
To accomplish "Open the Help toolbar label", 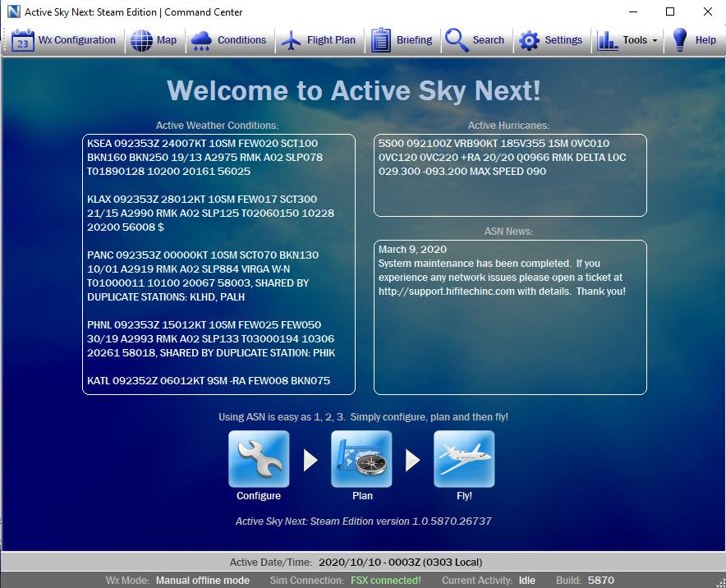I will (x=705, y=40).
